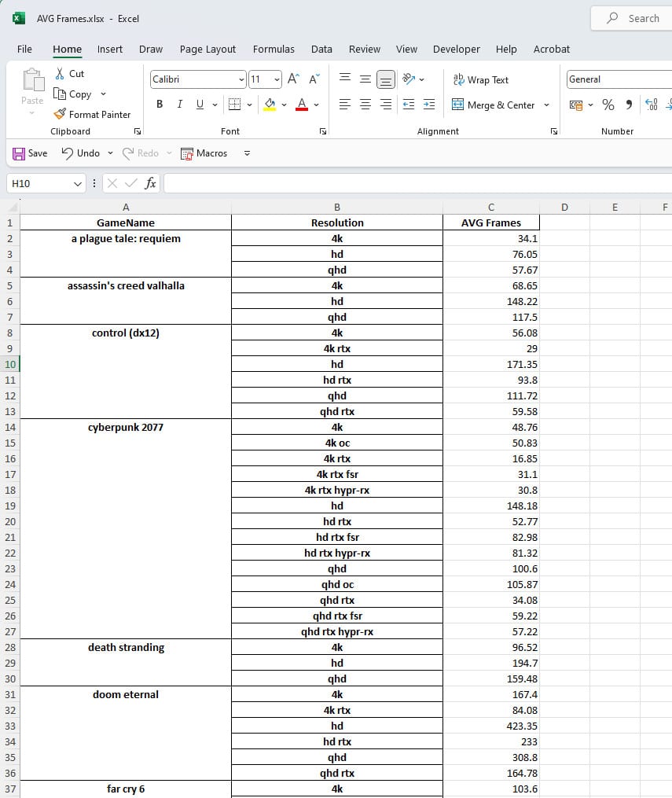Switch to the Developer tab

[x=457, y=50]
